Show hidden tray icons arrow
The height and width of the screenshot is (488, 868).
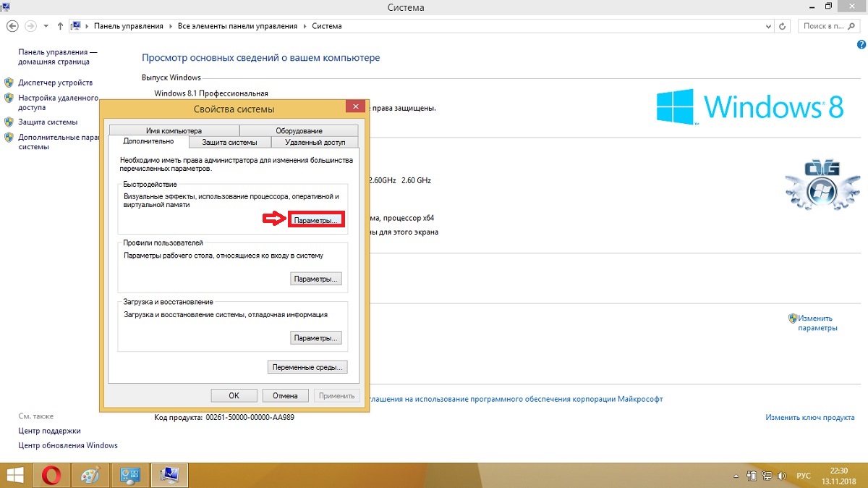coord(737,476)
